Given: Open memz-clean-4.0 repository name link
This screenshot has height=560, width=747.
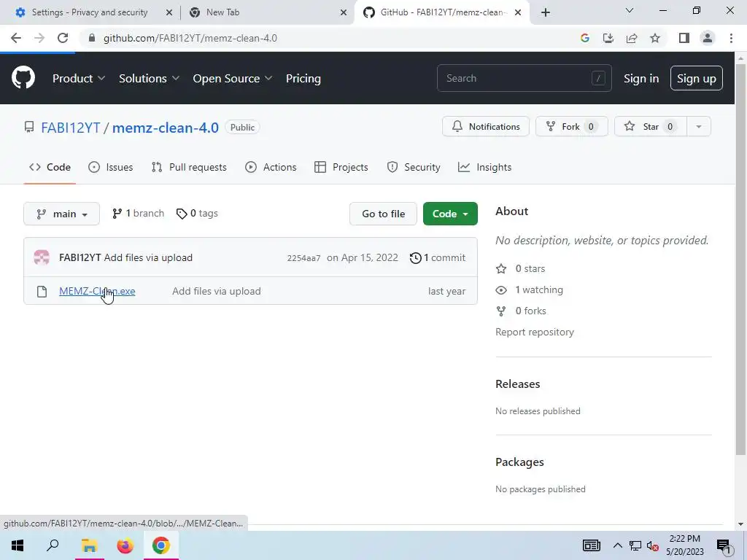Looking at the screenshot, I should [166, 128].
